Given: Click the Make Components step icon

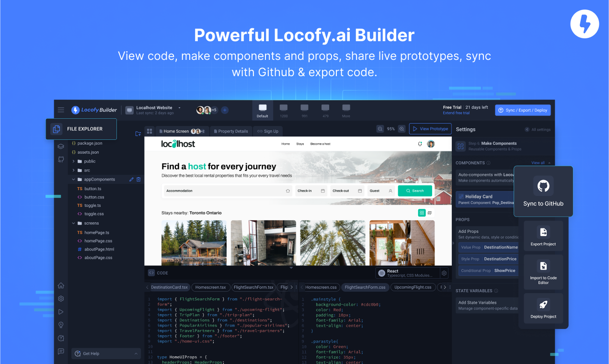Looking at the screenshot, I should point(460,146).
